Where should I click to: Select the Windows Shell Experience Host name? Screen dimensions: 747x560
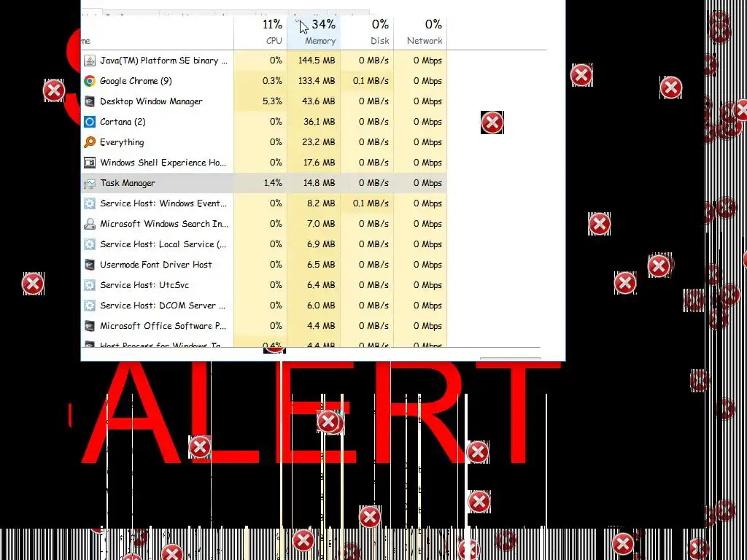163,163
